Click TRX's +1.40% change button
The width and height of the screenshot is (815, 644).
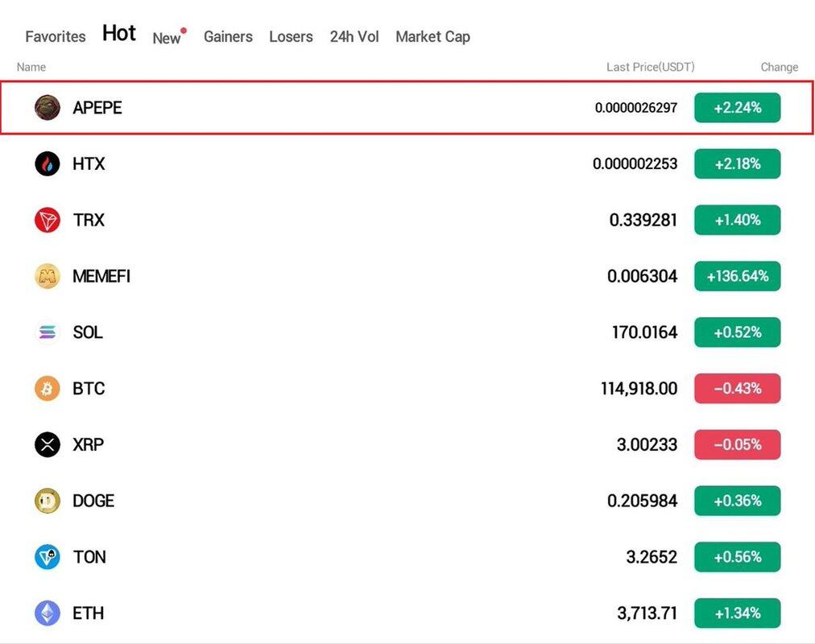738,220
